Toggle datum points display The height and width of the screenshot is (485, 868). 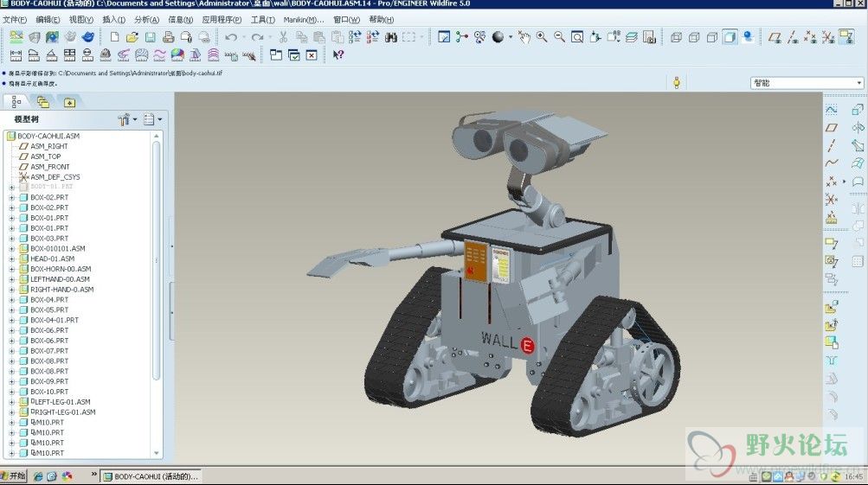pos(810,37)
